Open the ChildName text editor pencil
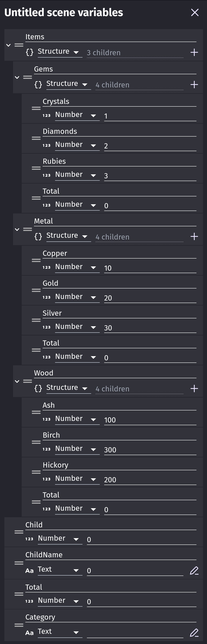 [x=194, y=571]
